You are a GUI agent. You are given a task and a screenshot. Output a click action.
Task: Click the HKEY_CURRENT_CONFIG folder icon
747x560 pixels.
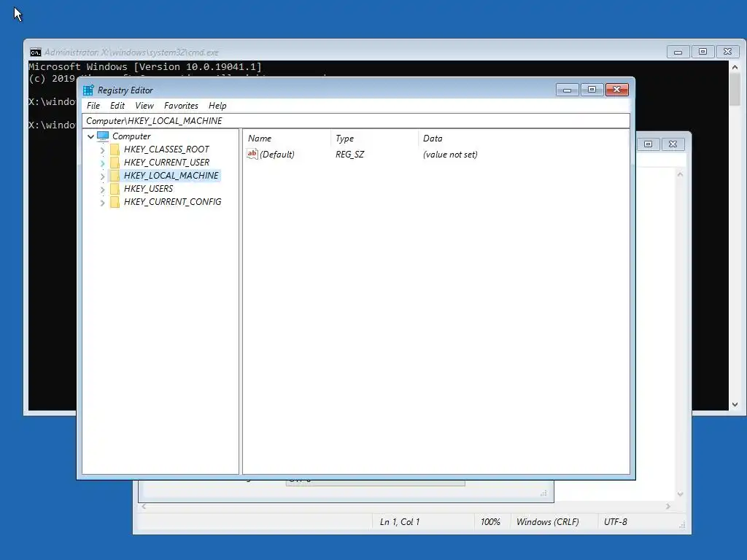click(x=115, y=202)
